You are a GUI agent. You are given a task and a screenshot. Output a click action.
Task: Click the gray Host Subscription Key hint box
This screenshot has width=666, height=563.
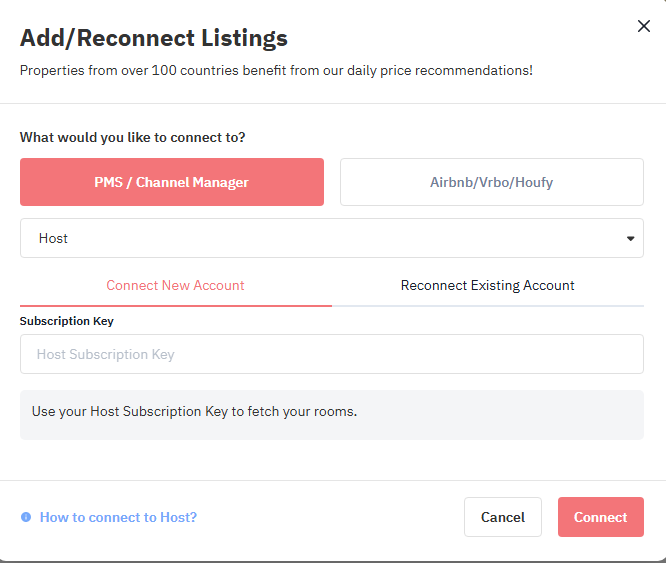[x=332, y=415]
